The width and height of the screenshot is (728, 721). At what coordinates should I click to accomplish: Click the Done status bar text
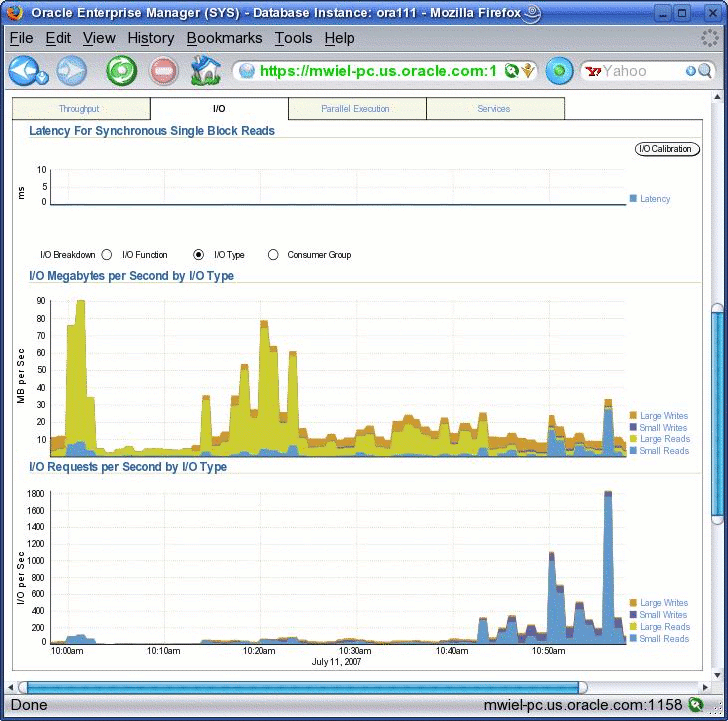pyautogui.click(x=29, y=705)
